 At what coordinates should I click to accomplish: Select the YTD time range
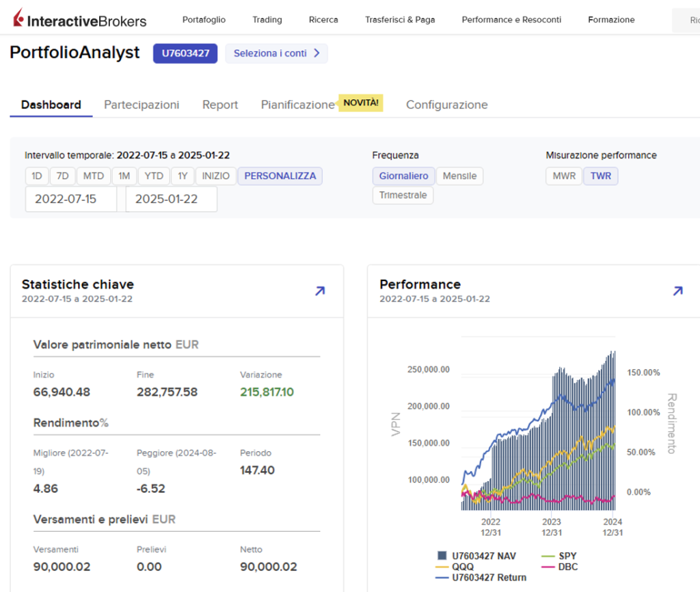154,176
